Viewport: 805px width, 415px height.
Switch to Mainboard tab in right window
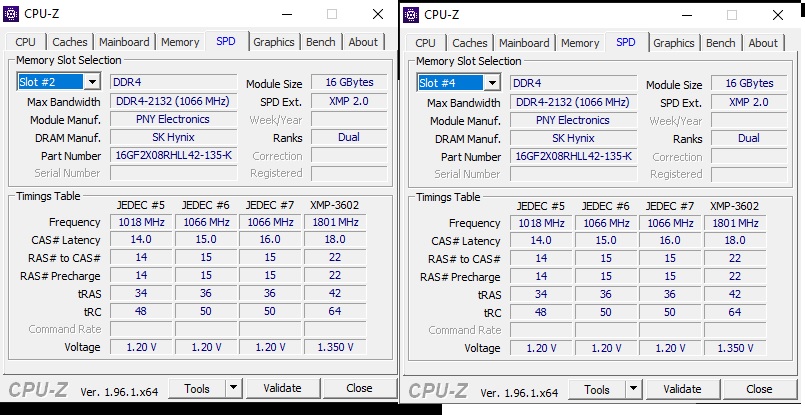[x=524, y=43]
